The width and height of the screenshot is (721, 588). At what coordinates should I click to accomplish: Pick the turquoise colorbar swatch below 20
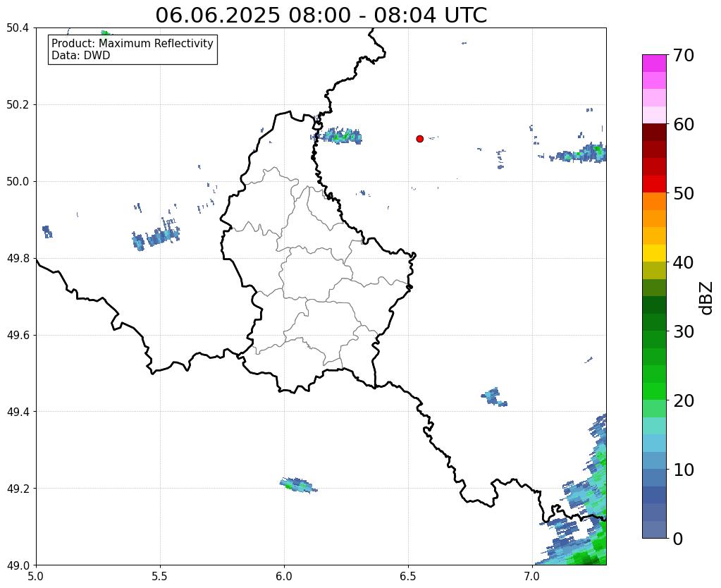point(654,426)
